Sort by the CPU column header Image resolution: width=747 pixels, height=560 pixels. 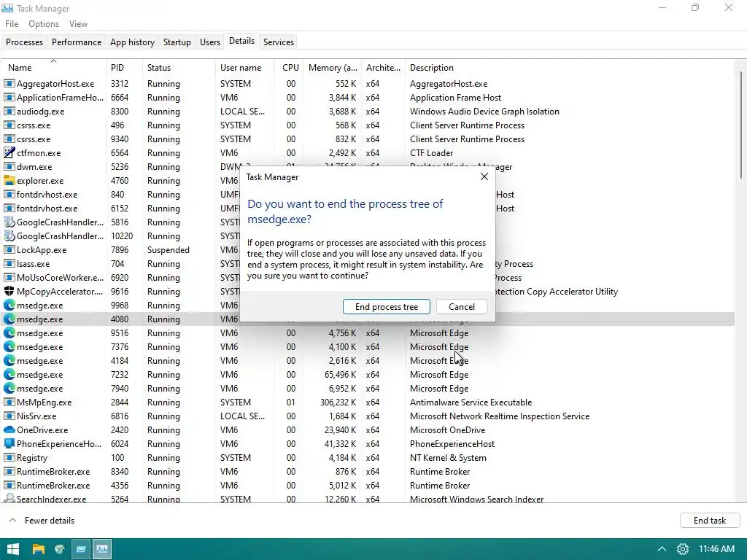(x=290, y=67)
